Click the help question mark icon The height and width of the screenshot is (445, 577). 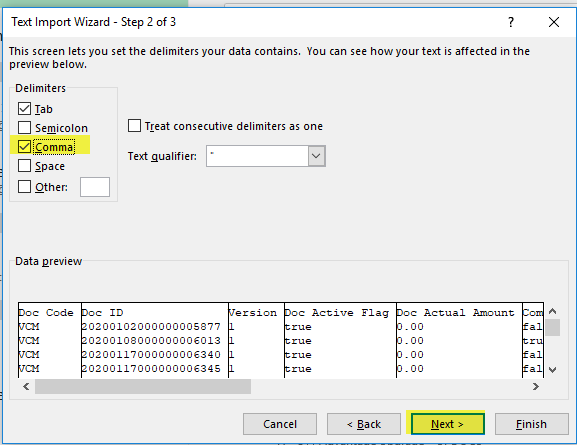coord(511,22)
